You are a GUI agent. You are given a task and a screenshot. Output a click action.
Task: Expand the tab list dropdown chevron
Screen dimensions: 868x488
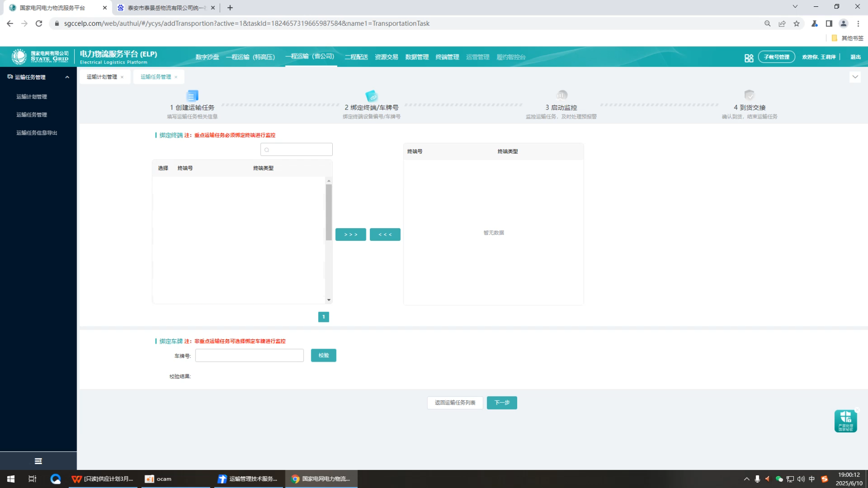[854, 77]
